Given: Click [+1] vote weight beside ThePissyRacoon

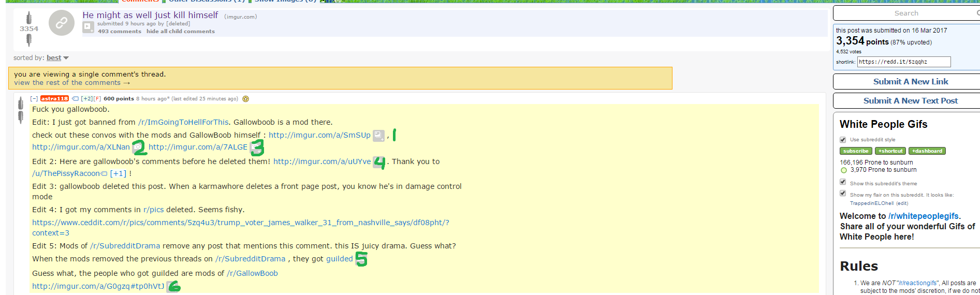Looking at the screenshot, I should click(x=118, y=173).
